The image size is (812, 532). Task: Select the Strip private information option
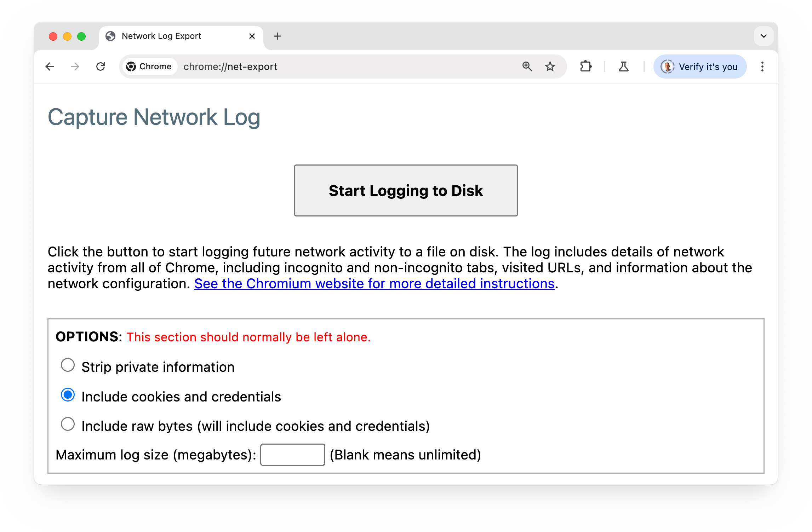tap(67, 366)
